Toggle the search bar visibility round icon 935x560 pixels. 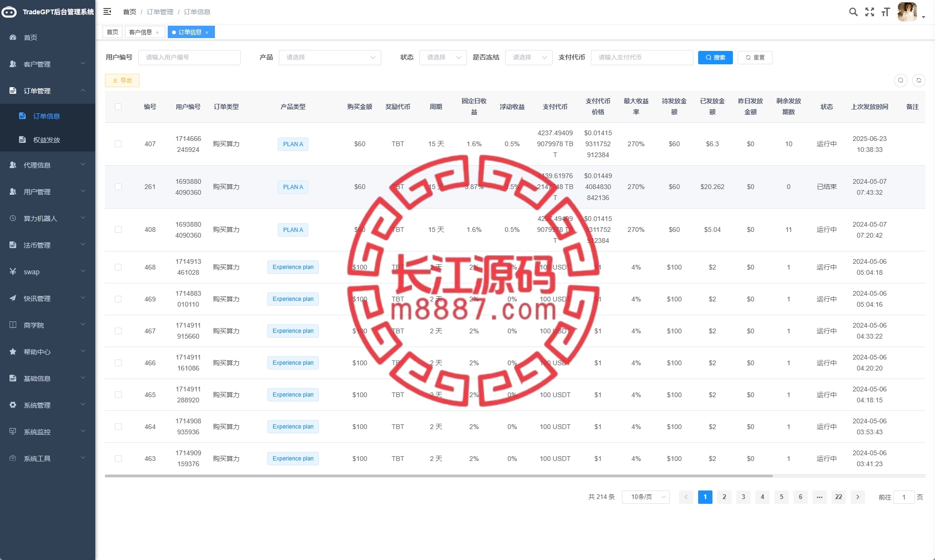tap(901, 80)
